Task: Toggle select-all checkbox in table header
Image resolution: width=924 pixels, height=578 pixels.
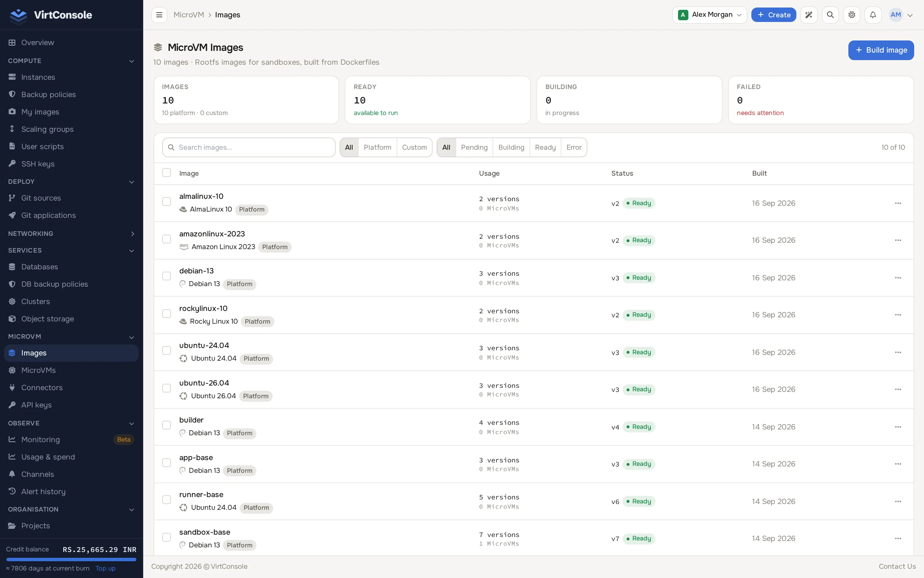Action: coord(167,173)
